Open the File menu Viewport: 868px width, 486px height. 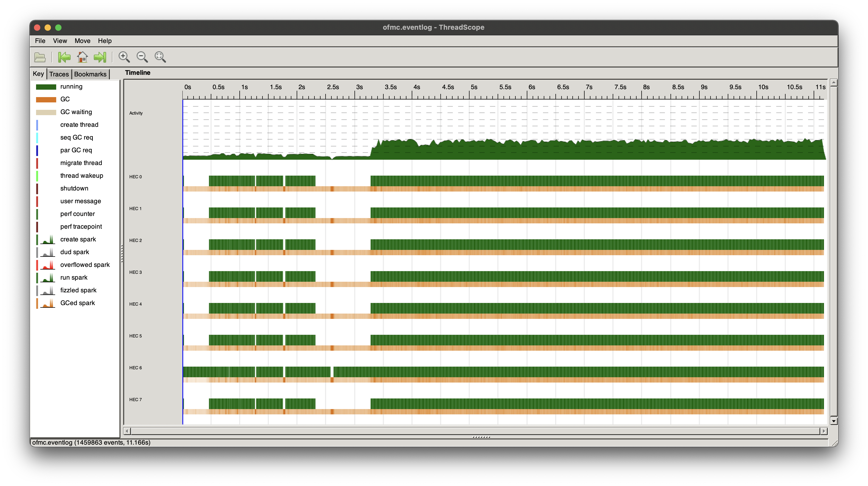point(40,41)
